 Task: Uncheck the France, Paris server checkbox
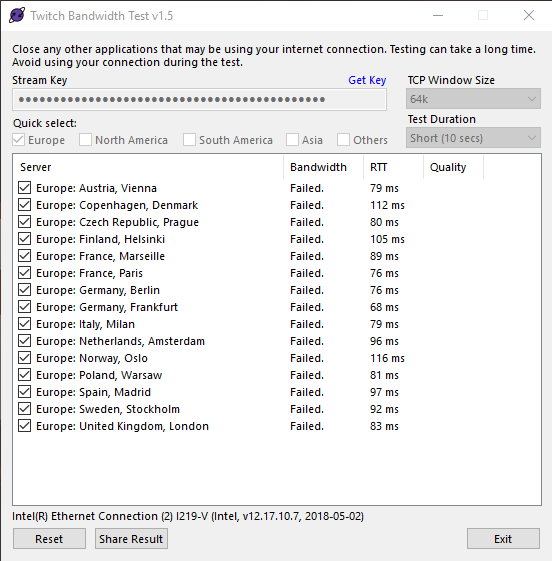(x=24, y=273)
